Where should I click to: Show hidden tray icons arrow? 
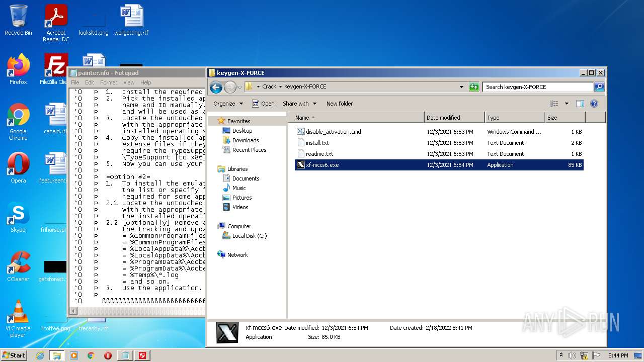click(561, 355)
